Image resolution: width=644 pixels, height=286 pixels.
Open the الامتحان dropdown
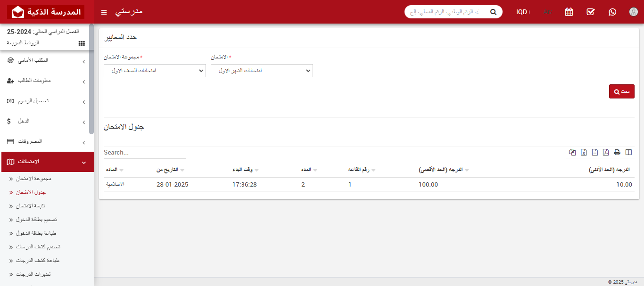click(x=262, y=70)
